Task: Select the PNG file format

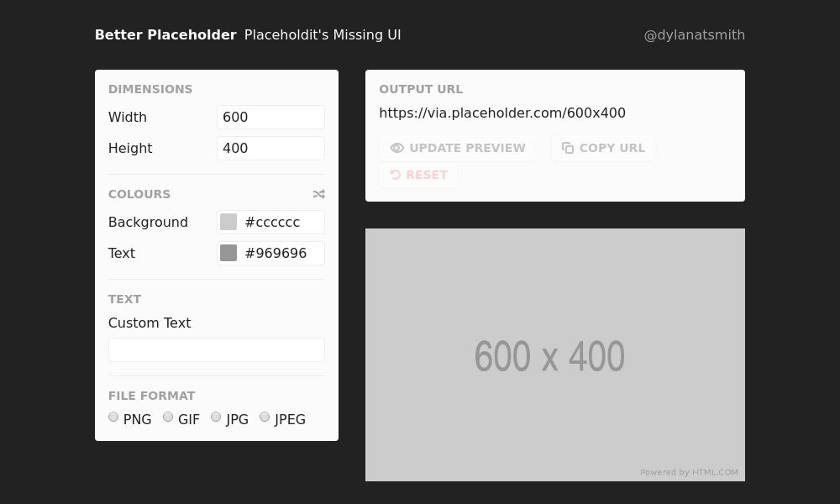Action: 113,417
